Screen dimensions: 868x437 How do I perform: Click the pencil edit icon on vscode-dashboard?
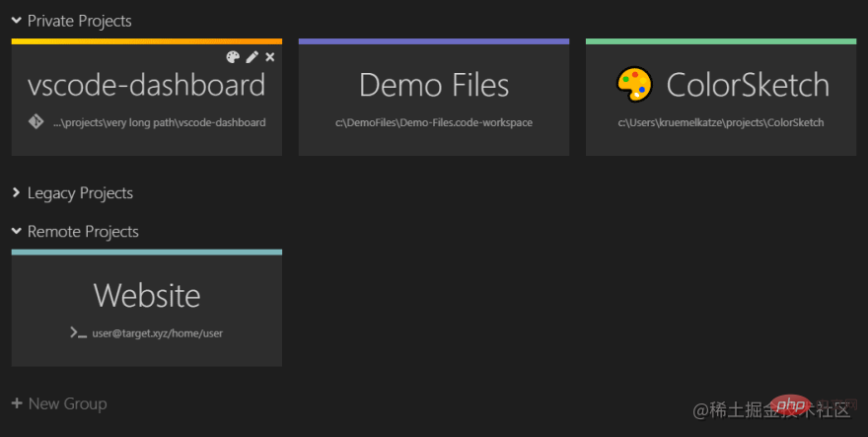252,57
